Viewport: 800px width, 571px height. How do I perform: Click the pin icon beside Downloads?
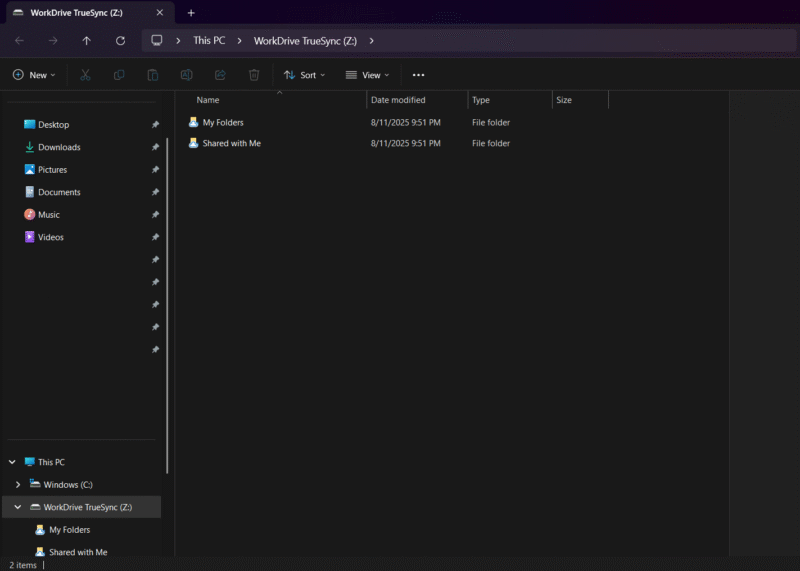[155, 147]
